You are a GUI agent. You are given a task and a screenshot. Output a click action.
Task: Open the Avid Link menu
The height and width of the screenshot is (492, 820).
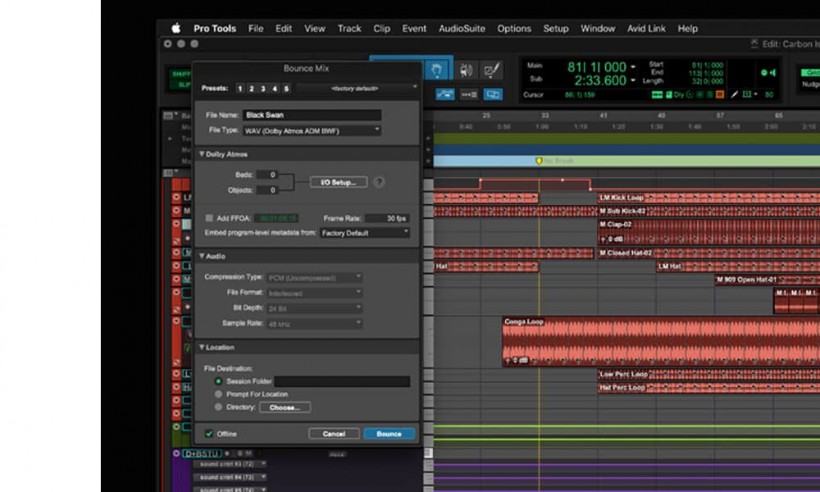click(x=646, y=28)
